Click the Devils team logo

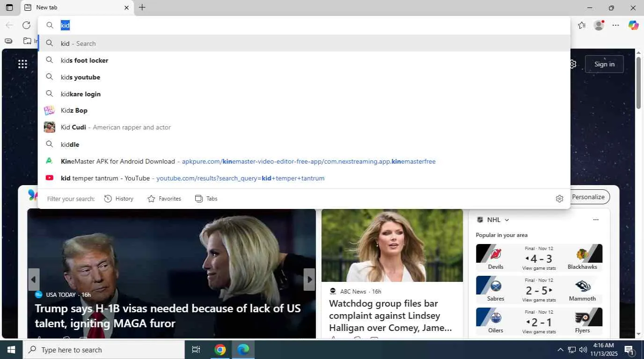point(496,254)
